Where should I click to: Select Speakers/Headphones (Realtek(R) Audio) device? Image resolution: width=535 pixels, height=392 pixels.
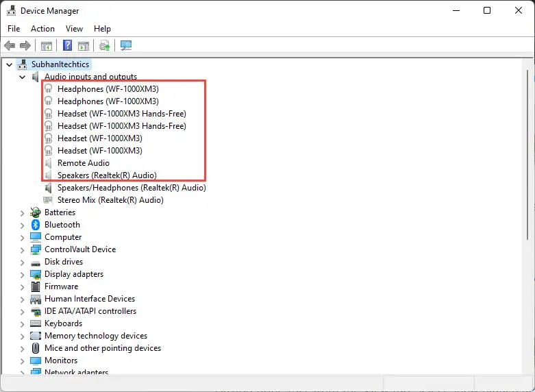pos(132,188)
